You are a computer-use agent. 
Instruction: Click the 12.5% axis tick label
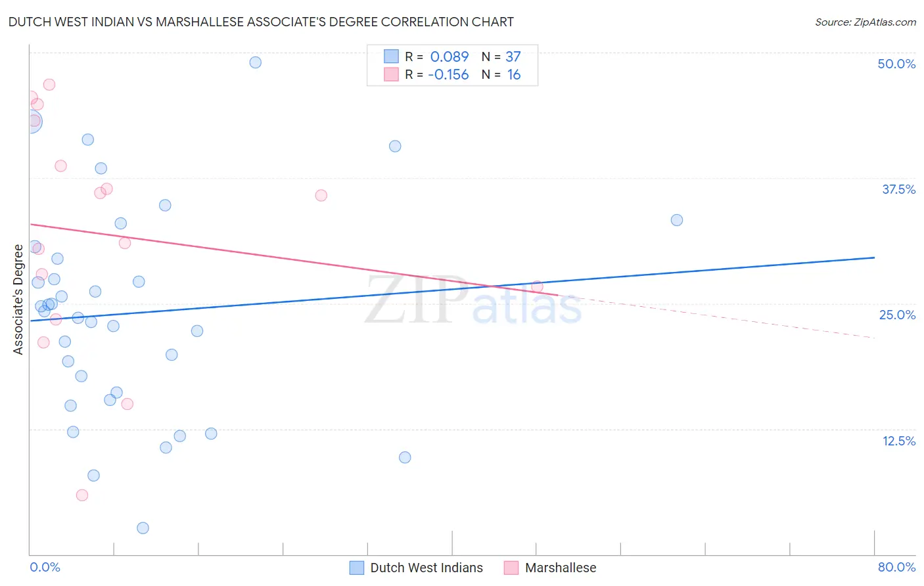899,441
